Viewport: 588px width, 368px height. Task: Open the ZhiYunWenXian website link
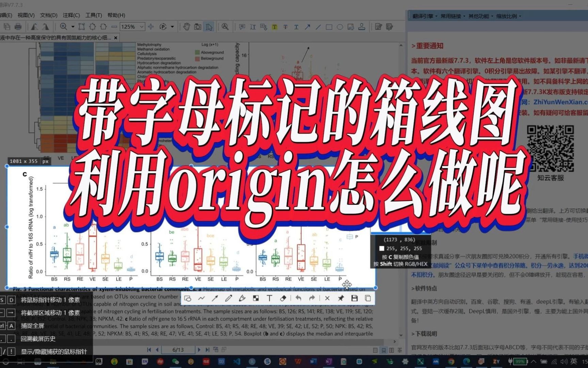(560, 102)
